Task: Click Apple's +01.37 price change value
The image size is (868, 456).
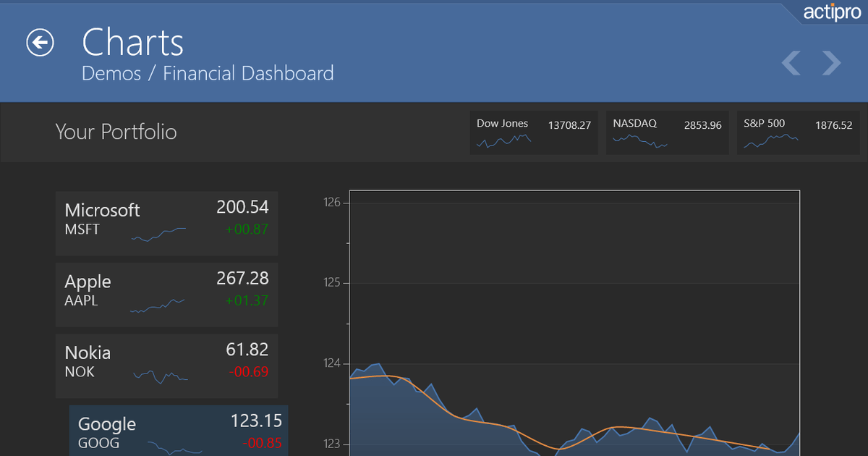Action: point(247,300)
